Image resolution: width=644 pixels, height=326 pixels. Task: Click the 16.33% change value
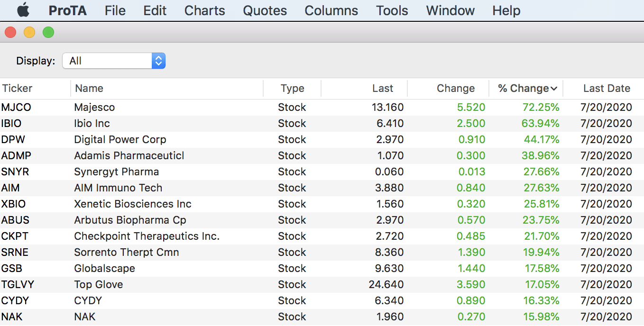pyautogui.click(x=542, y=300)
